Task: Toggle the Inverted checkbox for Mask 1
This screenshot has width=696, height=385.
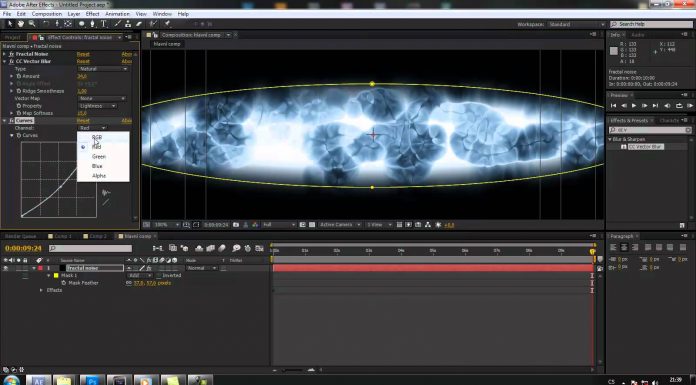Action: point(159,275)
